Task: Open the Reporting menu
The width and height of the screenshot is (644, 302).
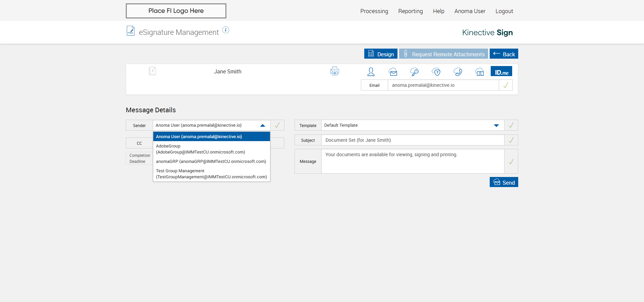Action: 410,11
